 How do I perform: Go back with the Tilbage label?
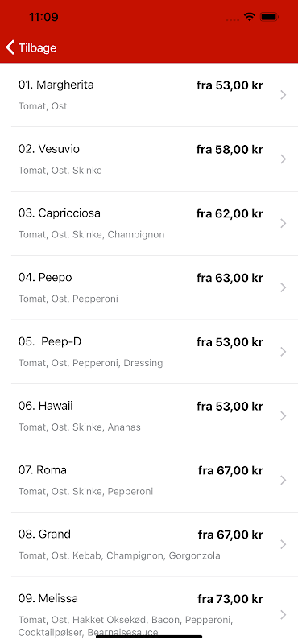[37, 48]
